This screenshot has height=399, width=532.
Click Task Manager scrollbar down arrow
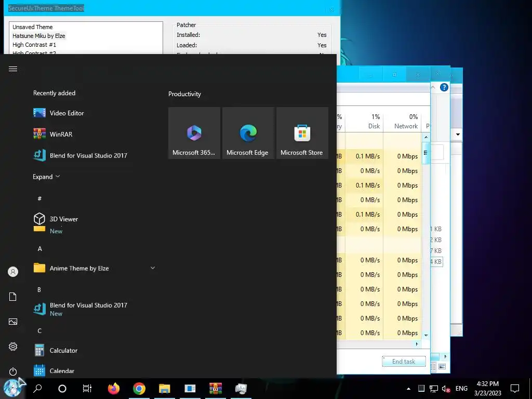point(426,335)
